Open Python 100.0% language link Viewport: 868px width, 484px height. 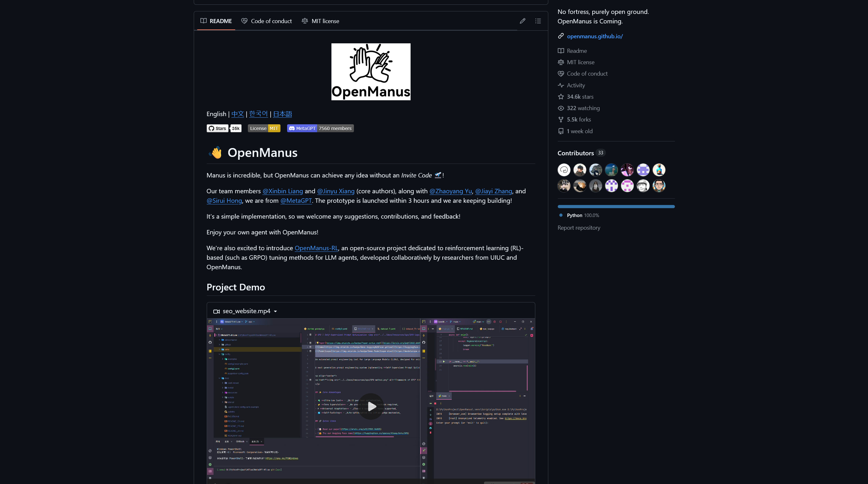pos(582,215)
